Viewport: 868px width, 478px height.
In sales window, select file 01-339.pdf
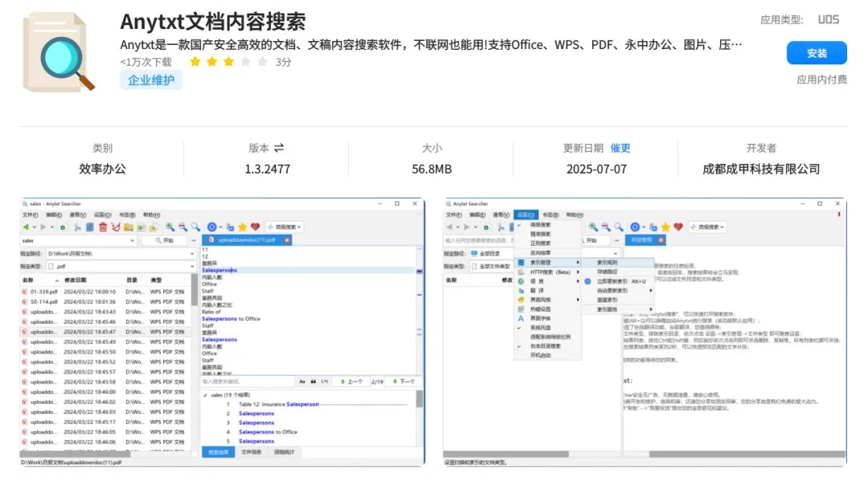tap(43, 292)
